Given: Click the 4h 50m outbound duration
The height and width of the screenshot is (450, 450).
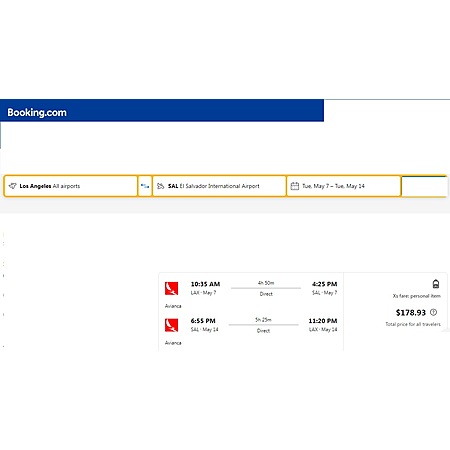Looking at the screenshot, I should pos(266,283).
